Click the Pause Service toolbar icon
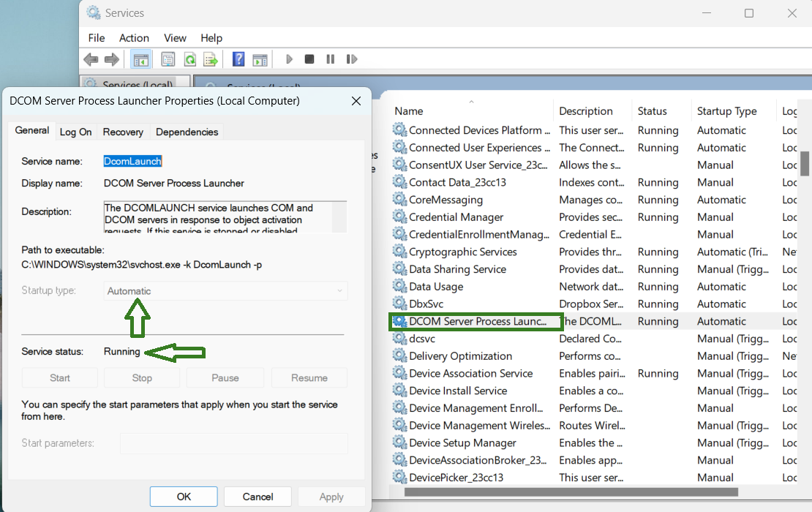The image size is (812, 512). coord(331,59)
